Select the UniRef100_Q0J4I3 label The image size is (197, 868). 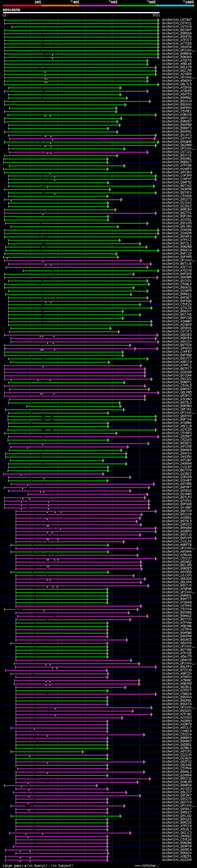click(177, 135)
